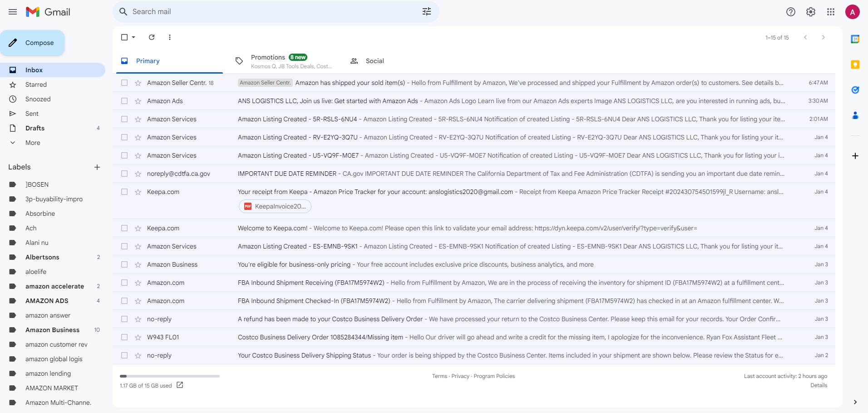Screen dimensions: 868x413
Task: Open storage management external link icon
Action: tap(180, 385)
